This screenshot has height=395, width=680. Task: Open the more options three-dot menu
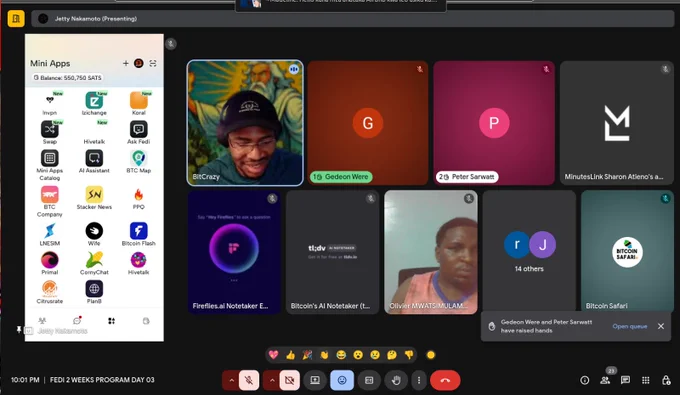(418, 380)
